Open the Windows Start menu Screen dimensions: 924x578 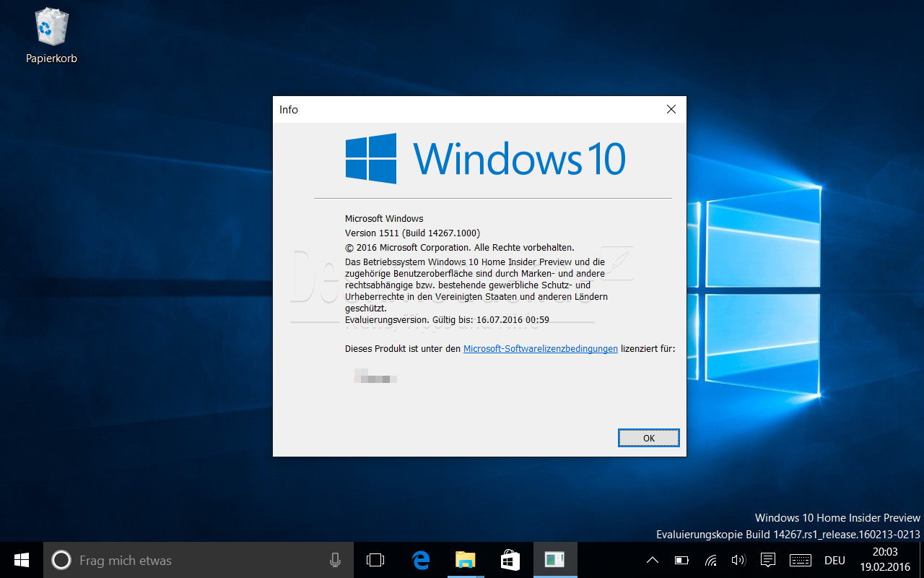point(22,560)
